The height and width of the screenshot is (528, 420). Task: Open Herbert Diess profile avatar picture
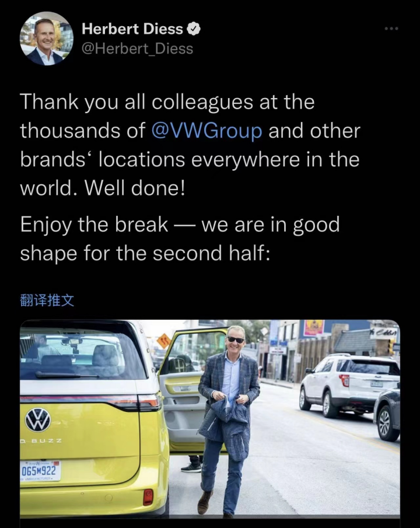point(47,39)
